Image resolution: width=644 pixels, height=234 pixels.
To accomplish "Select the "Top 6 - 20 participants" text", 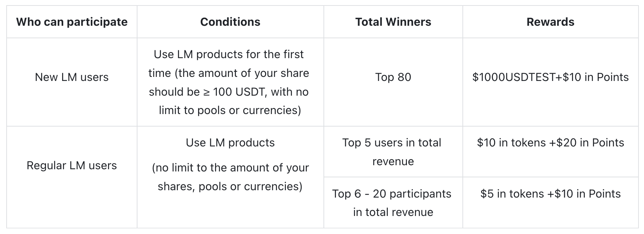I will pyautogui.click(x=391, y=194).
